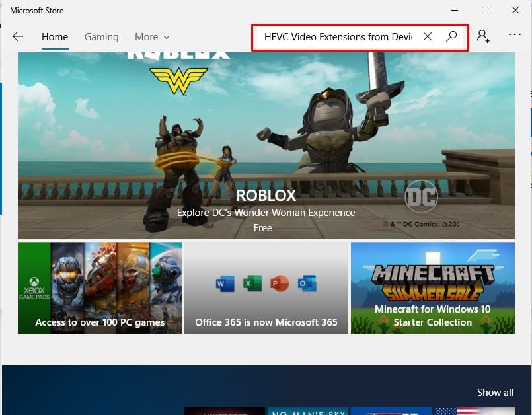Open the ROBLOX Wonder Woman hero banner
The width and height of the screenshot is (532, 415).
pos(266,145)
